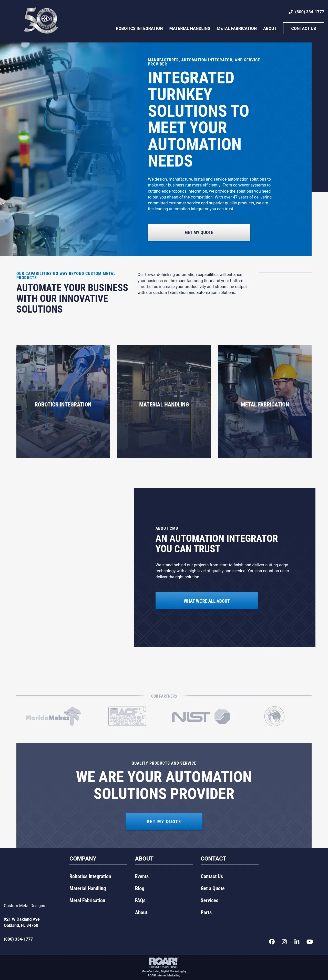This screenshot has width=328, height=980.
Task: Open the FAQs footer link
Action: (140, 900)
